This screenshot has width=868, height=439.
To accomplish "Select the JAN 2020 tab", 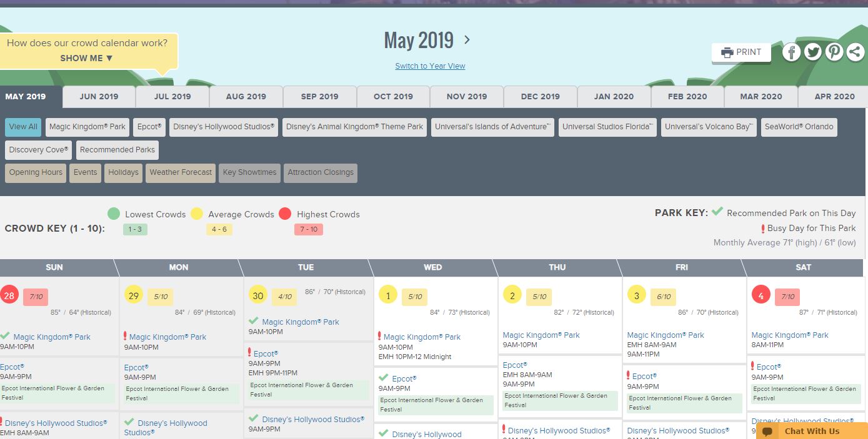I will click(614, 97).
